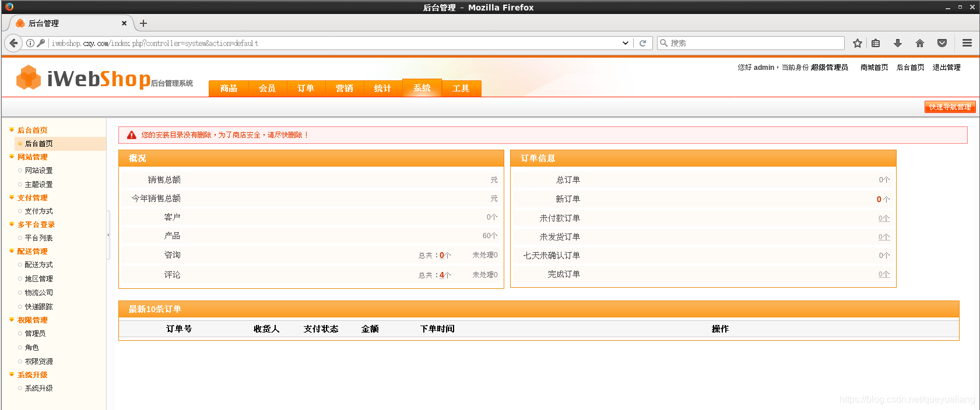
Task: Open a new browser tab
Action: point(143,23)
